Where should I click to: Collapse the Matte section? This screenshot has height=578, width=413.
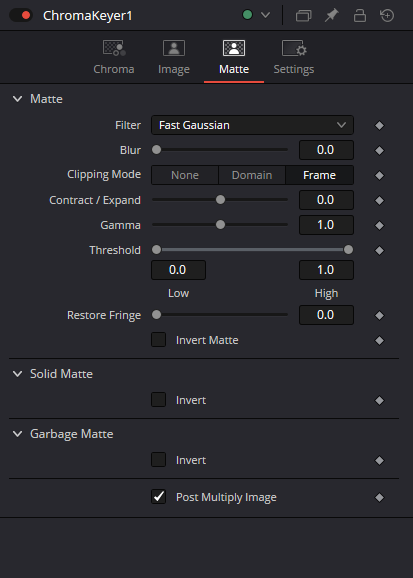click(17, 99)
